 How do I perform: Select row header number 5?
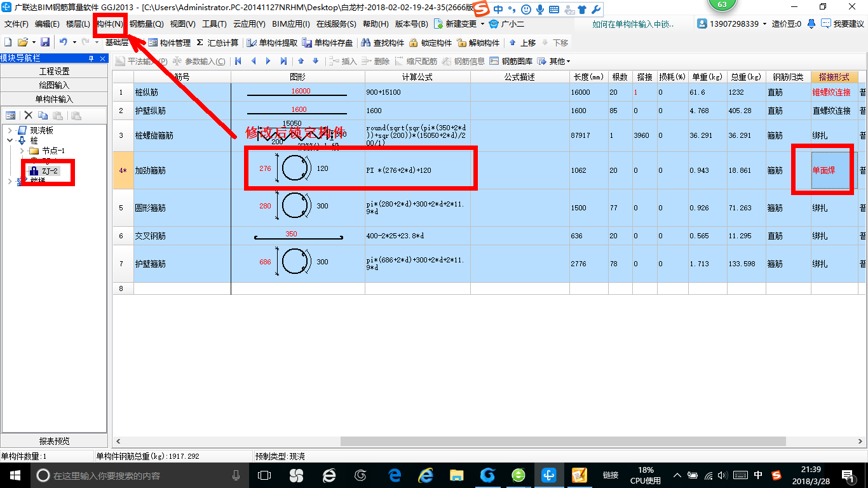(x=123, y=208)
